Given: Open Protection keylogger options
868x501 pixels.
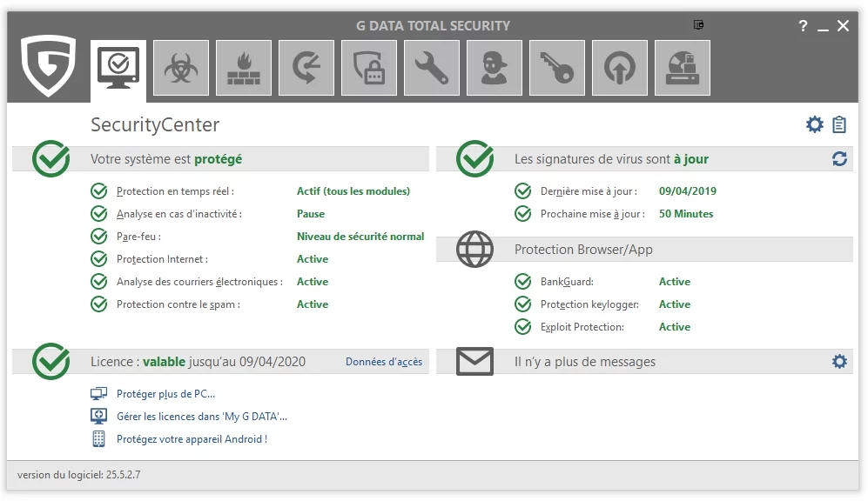Looking at the screenshot, I should [589, 304].
